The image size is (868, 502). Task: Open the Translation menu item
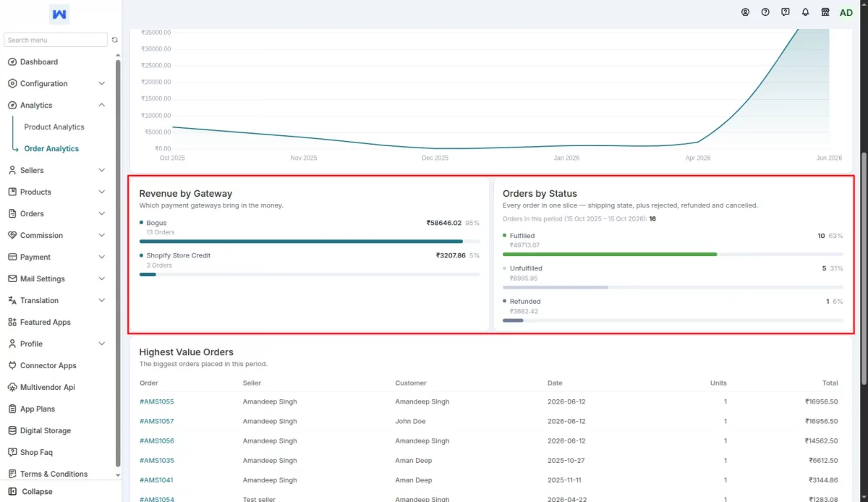(x=58, y=301)
